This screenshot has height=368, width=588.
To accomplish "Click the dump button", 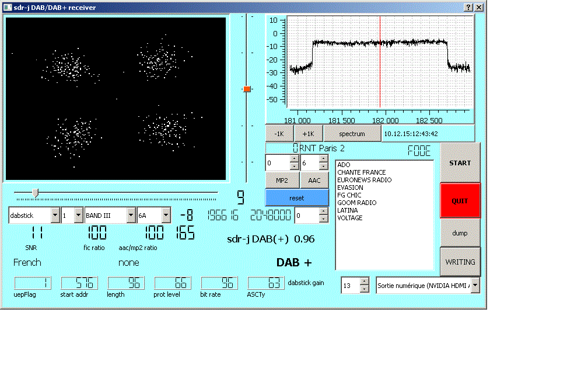I will pos(460,233).
